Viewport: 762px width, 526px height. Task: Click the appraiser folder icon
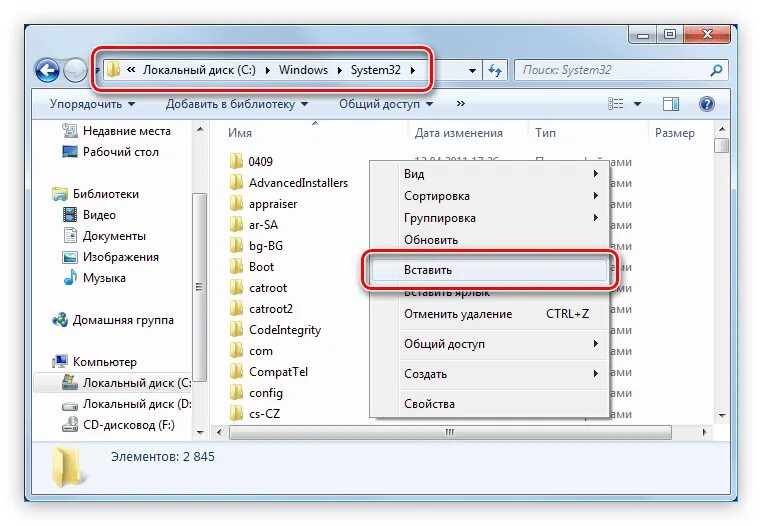[x=236, y=203]
